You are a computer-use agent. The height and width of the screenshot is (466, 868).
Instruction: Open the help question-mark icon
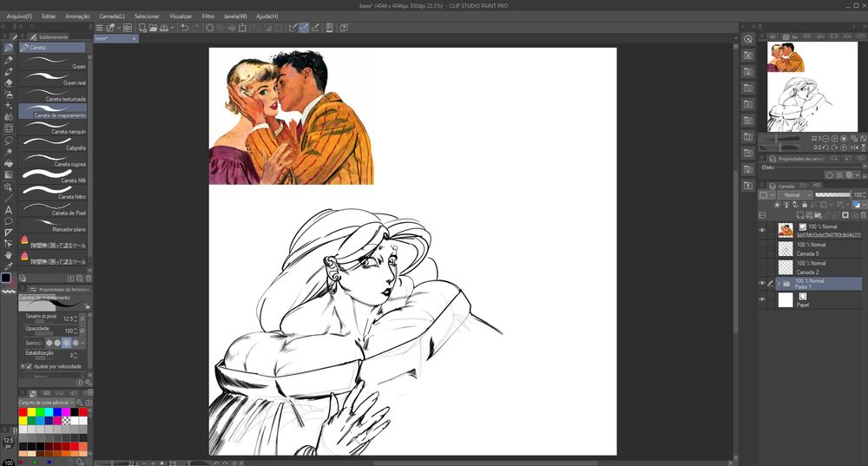click(343, 28)
